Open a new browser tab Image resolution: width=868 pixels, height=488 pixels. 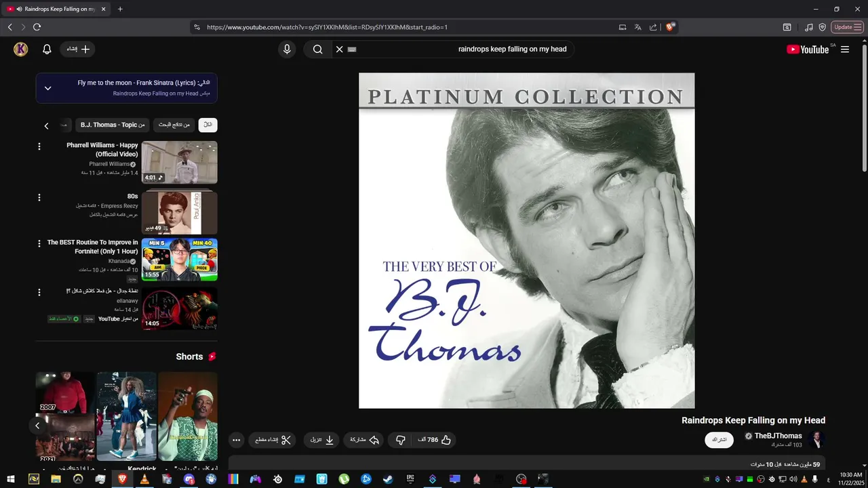120,9
